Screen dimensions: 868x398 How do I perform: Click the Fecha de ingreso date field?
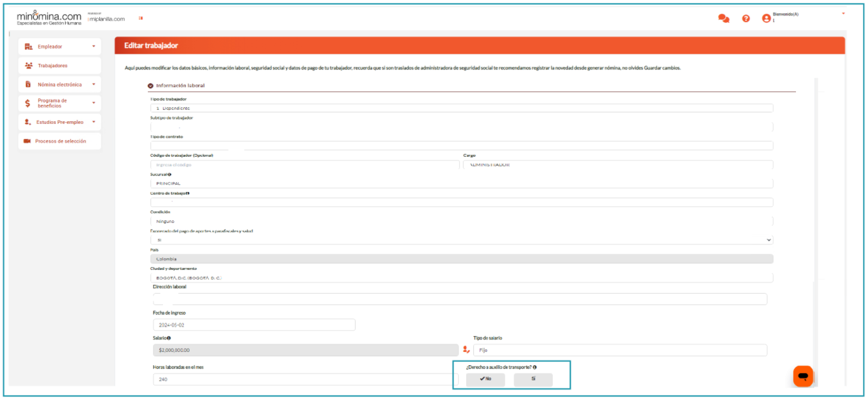pos(254,325)
